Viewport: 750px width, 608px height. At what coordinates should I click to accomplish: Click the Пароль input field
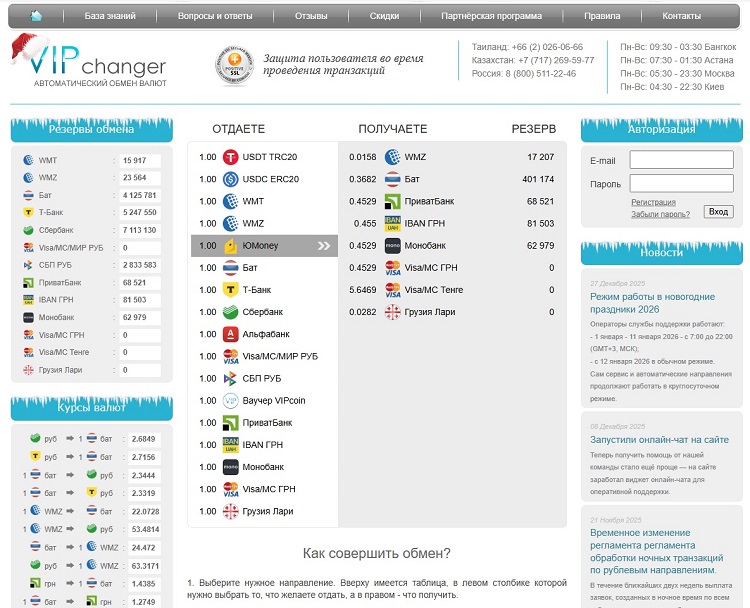pyautogui.click(x=681, y=183)
